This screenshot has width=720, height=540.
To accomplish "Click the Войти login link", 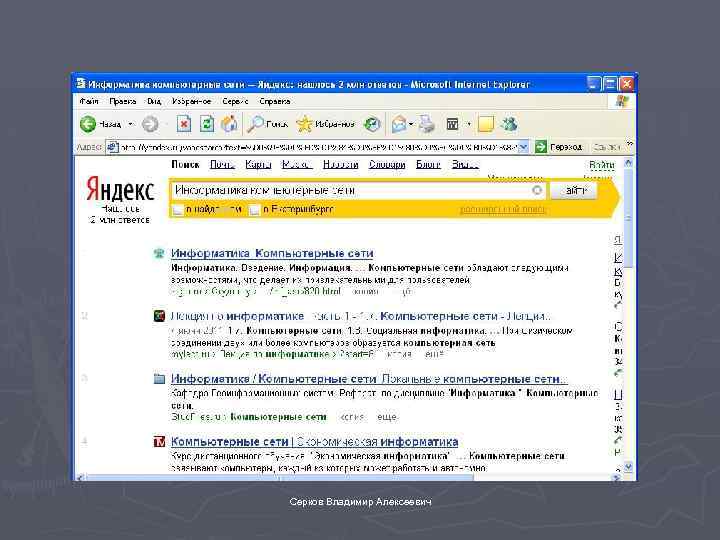I will click(x=602, y=164).
